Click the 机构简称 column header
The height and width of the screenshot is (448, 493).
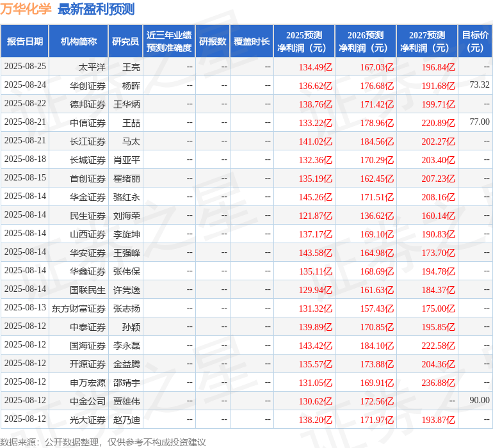[x=79, y=42]
